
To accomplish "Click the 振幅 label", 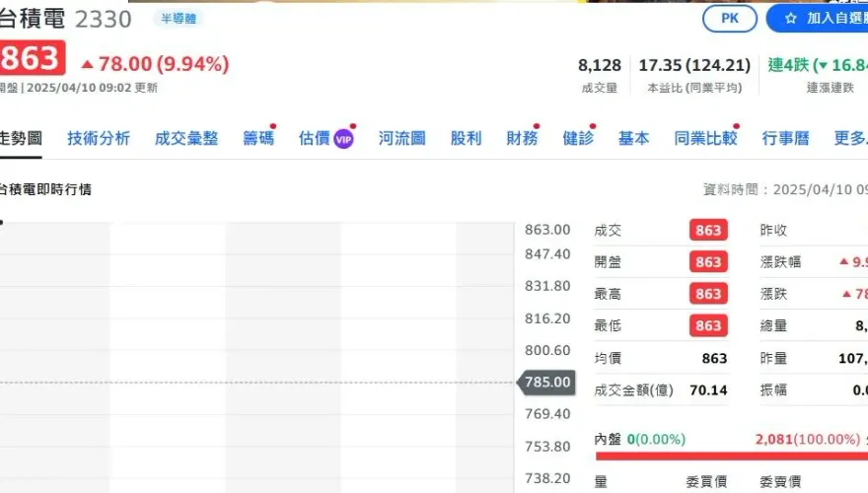I will click(x=773, y=390).
